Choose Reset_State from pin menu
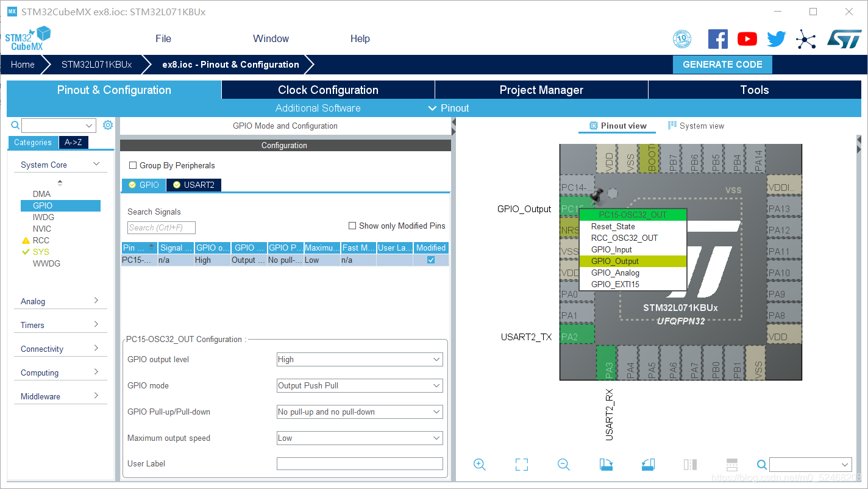 click(633, 226)
